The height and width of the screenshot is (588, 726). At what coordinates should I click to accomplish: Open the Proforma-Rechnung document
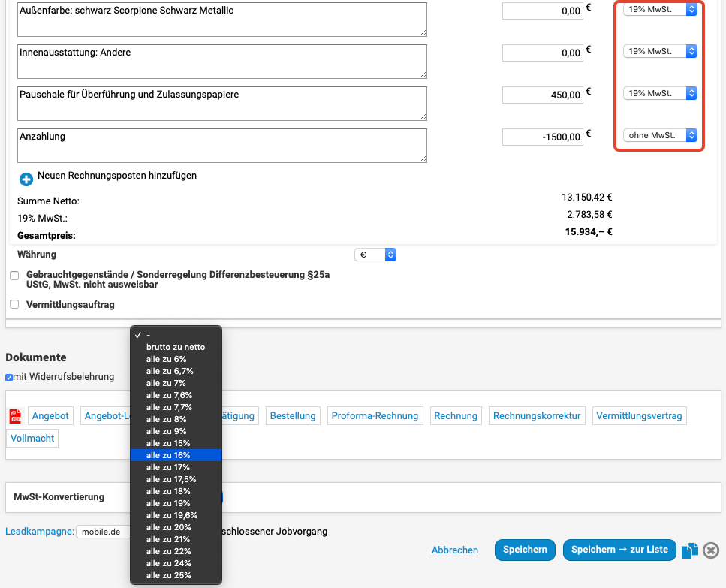click(x=375, y=415)
